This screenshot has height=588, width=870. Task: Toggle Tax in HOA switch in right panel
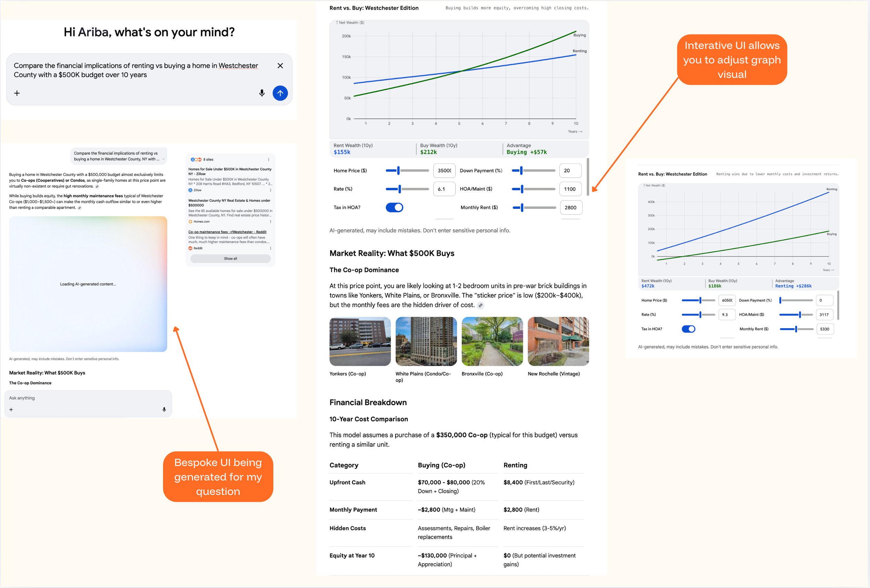point(688,329)
